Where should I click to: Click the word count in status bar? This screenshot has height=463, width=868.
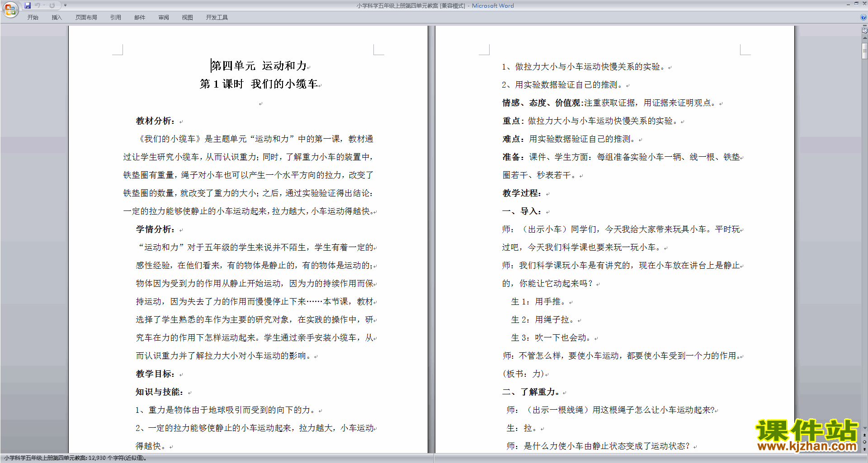tap(75, 458)
